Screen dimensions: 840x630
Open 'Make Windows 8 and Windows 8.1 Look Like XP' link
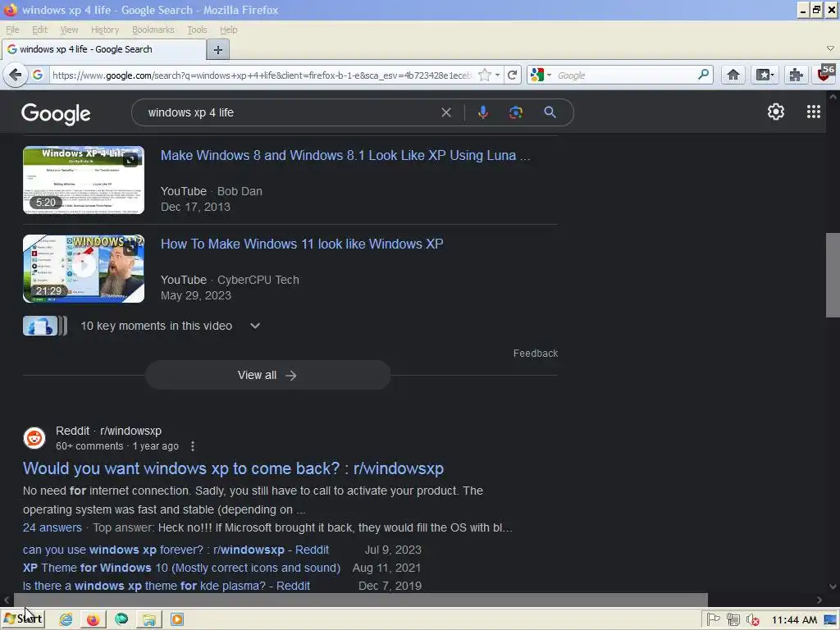pos(345,155)
